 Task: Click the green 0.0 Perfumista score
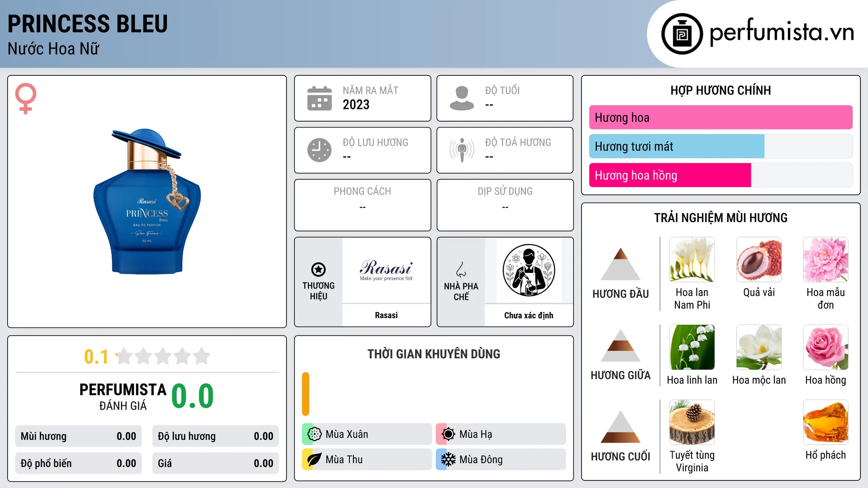(x=192, y=396)
